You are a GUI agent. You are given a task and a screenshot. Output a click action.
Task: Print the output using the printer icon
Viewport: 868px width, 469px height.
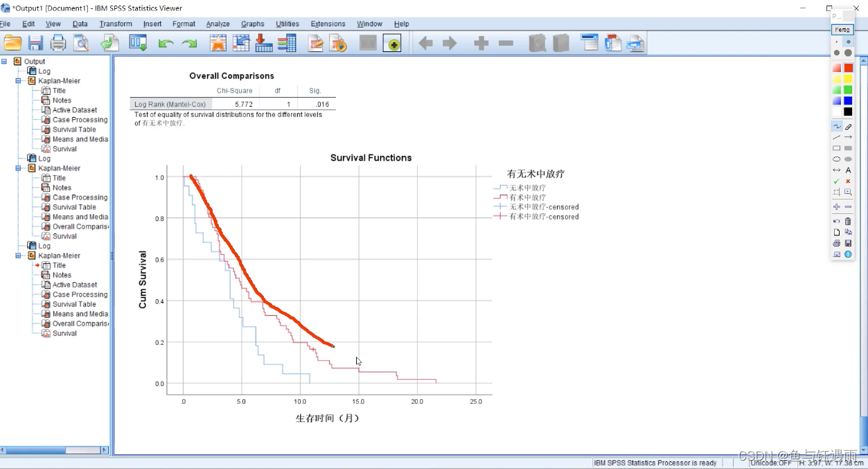click(x=58, y=43)
